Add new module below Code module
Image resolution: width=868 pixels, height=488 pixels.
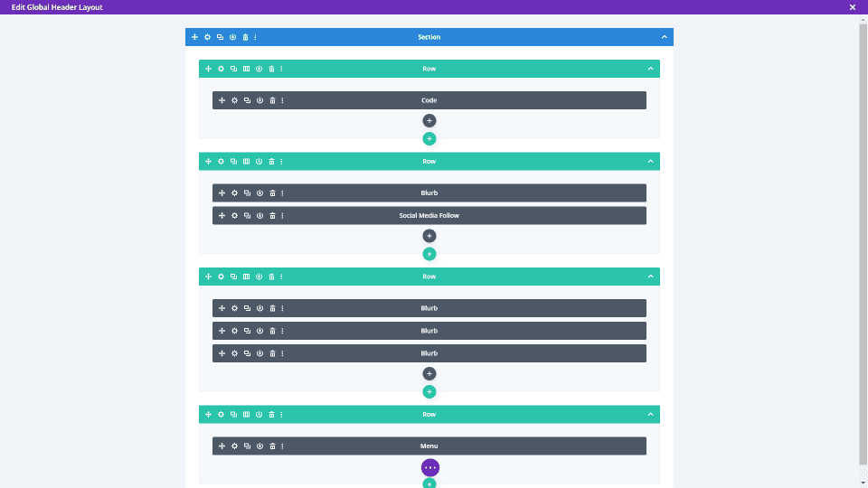(429, 120)
